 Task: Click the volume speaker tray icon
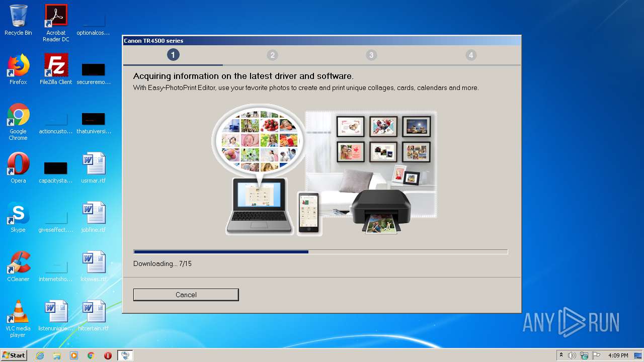click(x=572, y=355)
